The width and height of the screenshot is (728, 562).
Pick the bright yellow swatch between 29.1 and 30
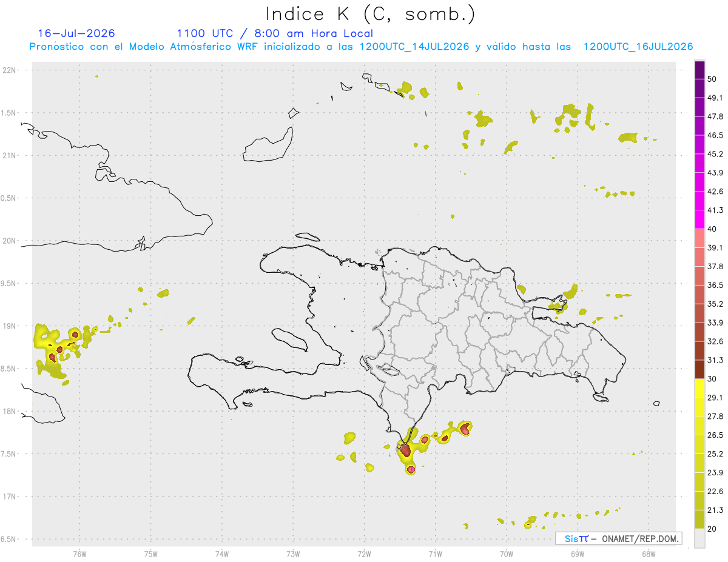700,388
